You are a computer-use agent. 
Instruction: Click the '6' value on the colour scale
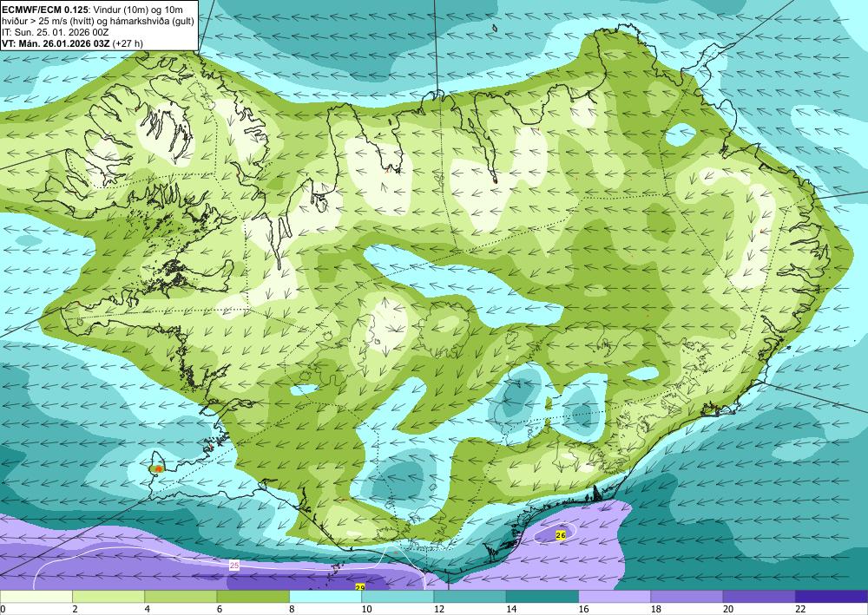click(x=220, y=609)
